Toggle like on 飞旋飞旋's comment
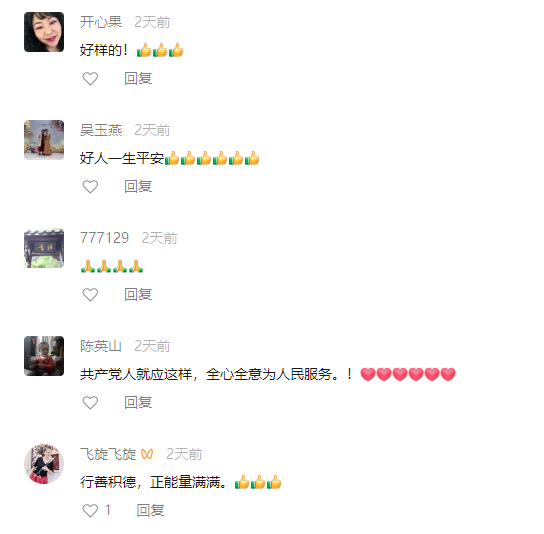The height and width of the screenshot is (534, 544). pyautogui.click(x=90, y=510)
